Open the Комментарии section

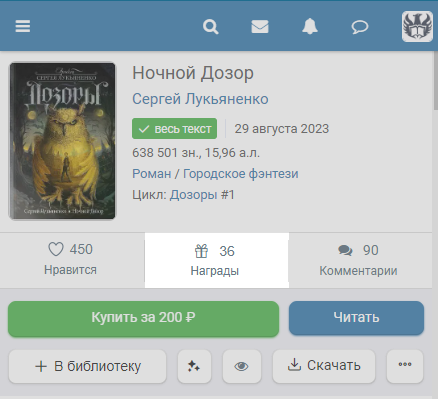[358, 260]
